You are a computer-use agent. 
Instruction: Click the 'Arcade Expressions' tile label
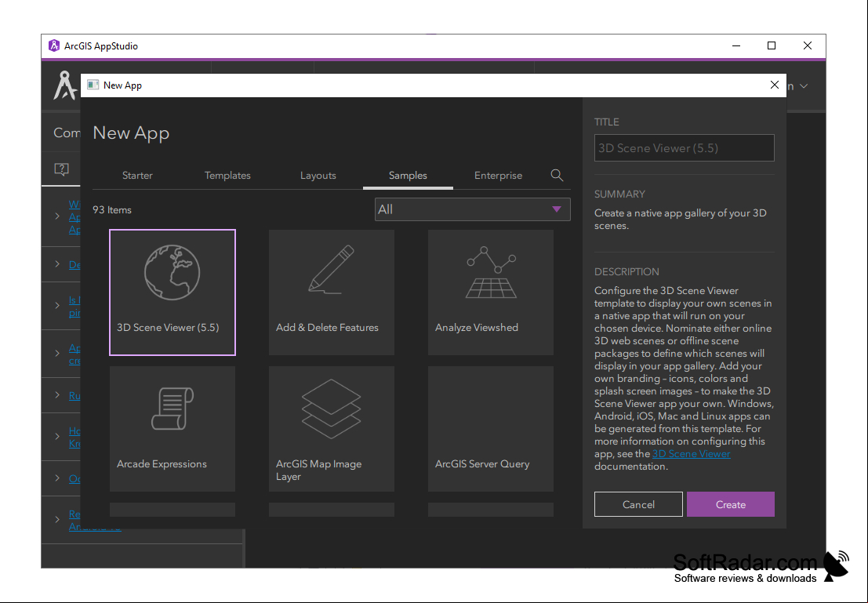click(x=162, y=464)
